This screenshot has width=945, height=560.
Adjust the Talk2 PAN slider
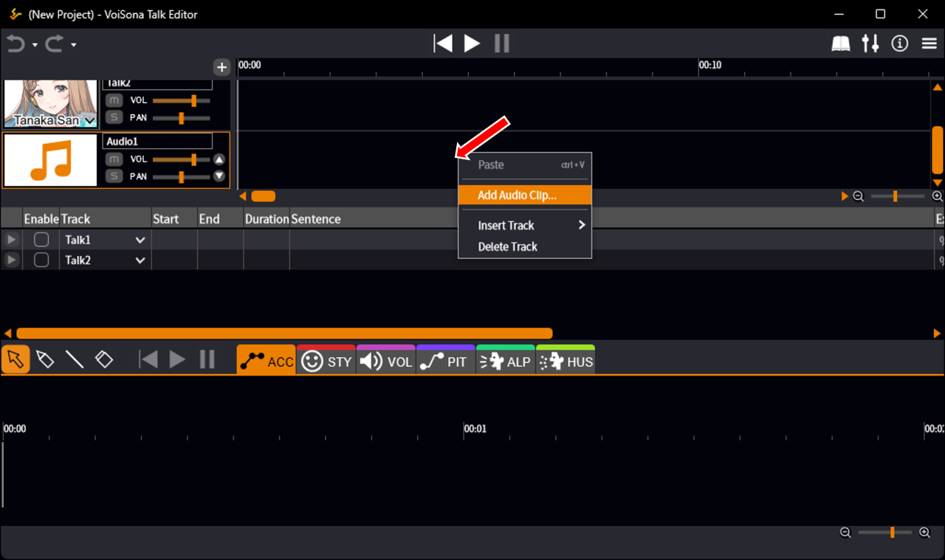(x=182, y=117)
